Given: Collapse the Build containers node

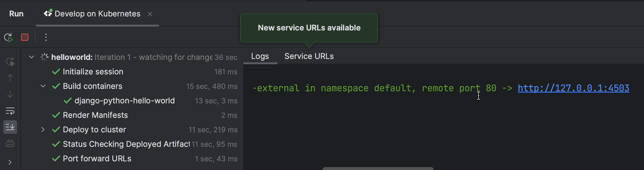Looking at the screenshot, I should click(43, 86).
